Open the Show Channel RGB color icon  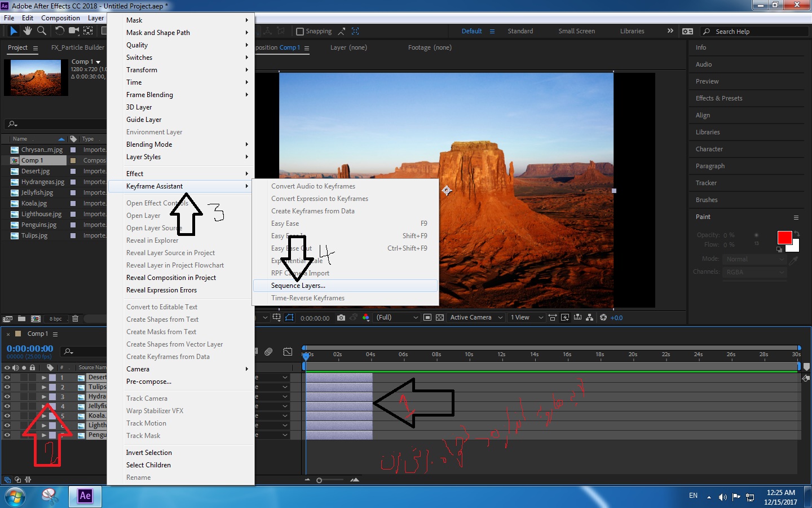pos(365,318)
